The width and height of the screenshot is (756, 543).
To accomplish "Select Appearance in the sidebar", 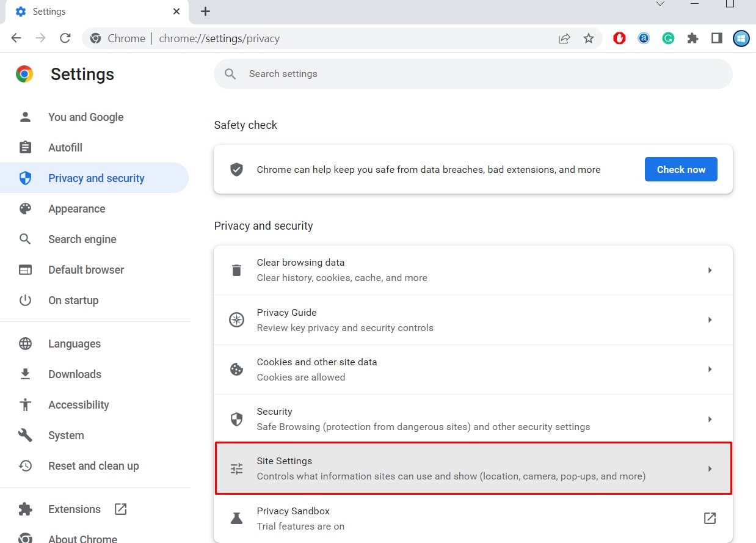I will coord(77,209).
